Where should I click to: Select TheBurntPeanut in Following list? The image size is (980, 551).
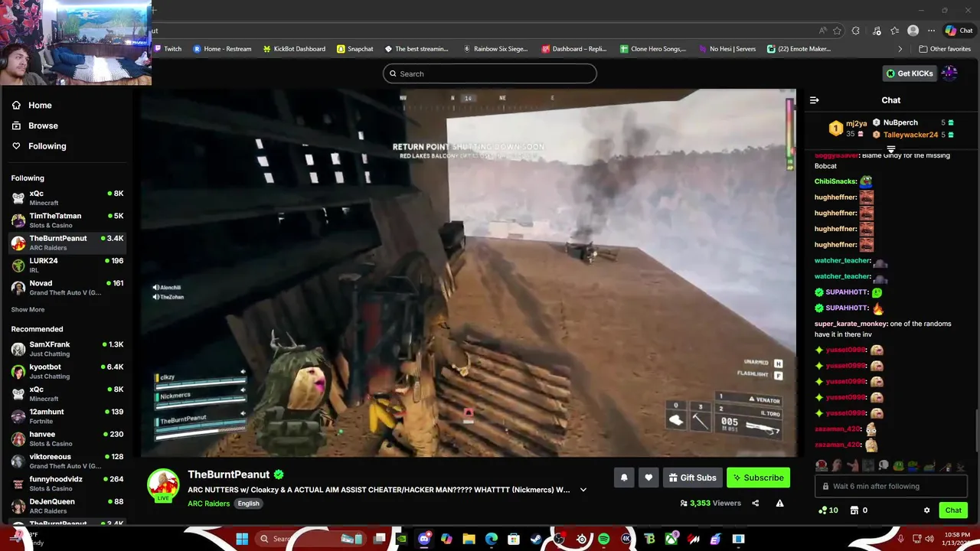click(67, 243)
